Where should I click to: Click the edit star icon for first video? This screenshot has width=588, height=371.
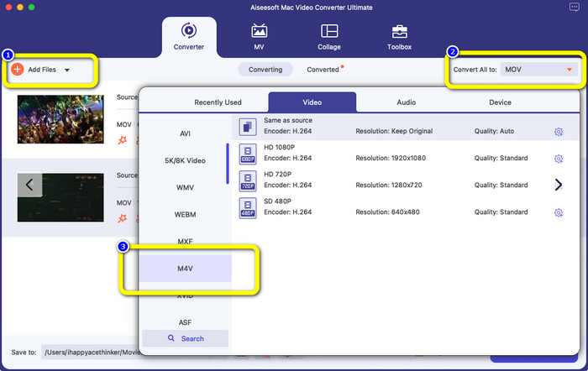[123, 140]
